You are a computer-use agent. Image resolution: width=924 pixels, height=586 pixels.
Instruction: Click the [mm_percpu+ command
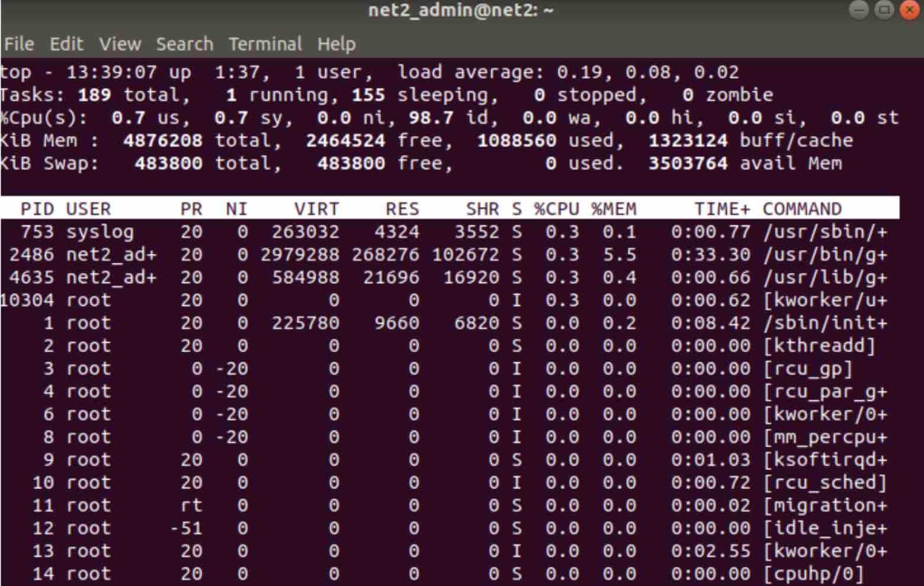(825, 438)
